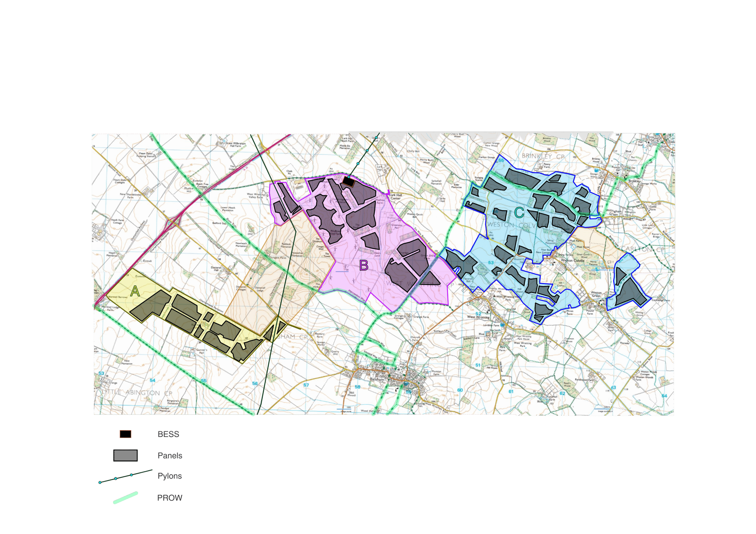
Task: Click the black BESS block on the map
Action: click(x=348, y=181)
